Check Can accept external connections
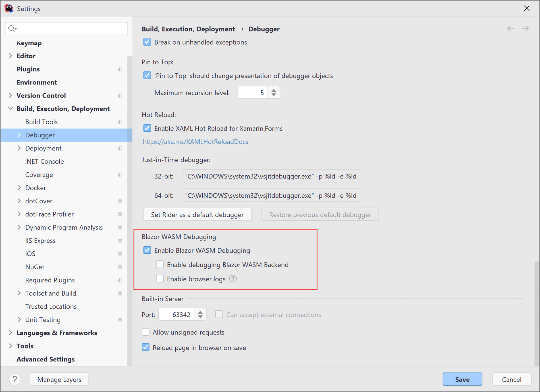 pos(219,314)
